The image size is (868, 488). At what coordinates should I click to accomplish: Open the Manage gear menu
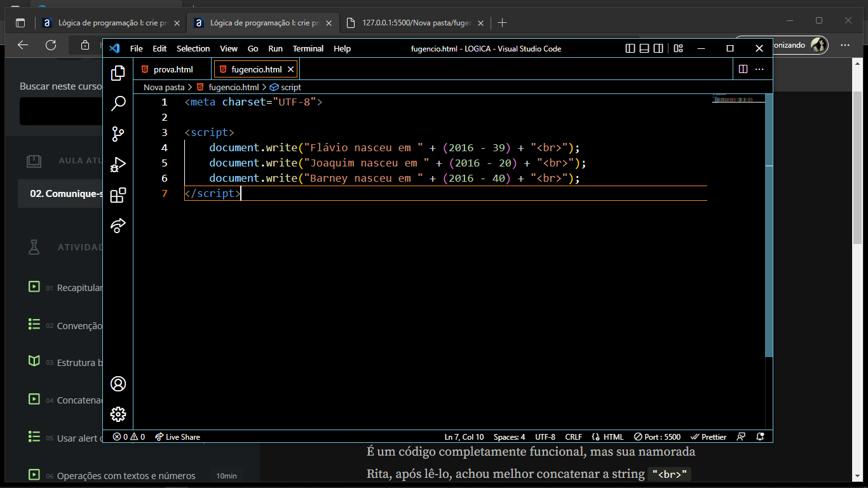tap(118, 414)
